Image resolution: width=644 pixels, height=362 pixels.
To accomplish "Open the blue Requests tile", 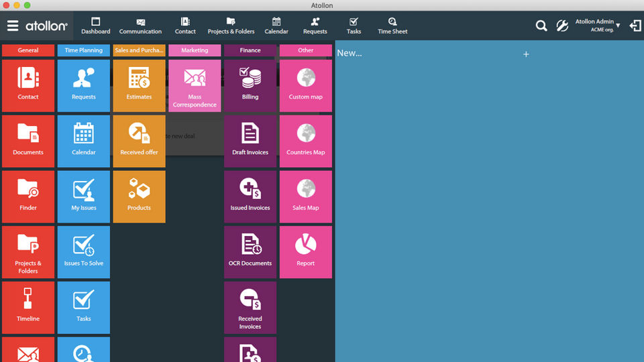I will point(83,85).
